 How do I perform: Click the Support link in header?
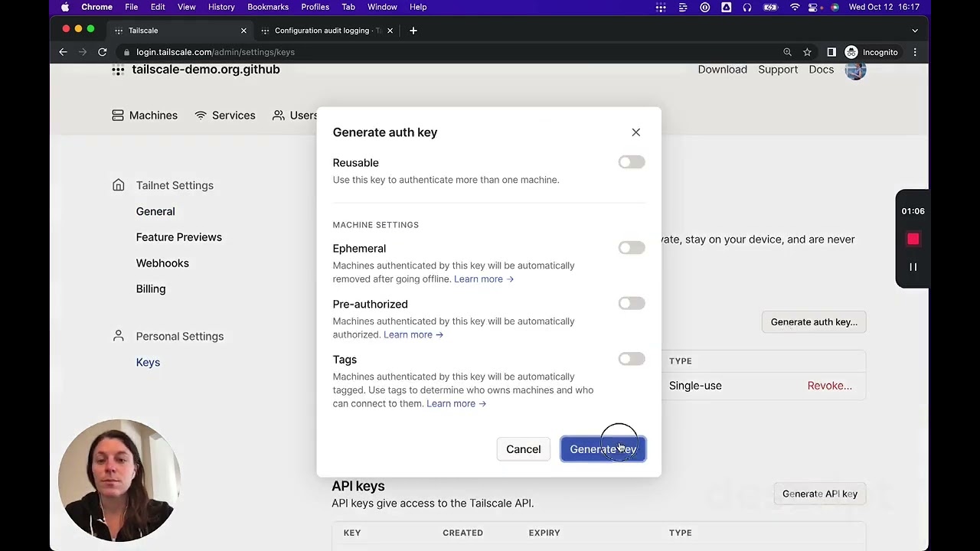(778, 70)
